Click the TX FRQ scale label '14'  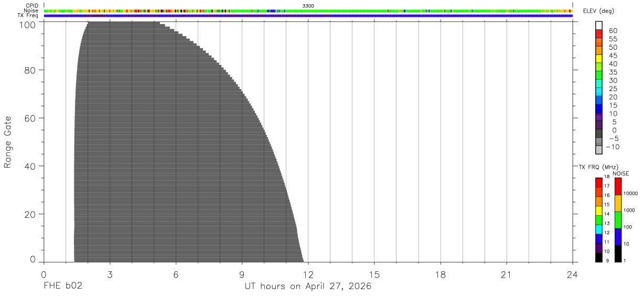607,214
